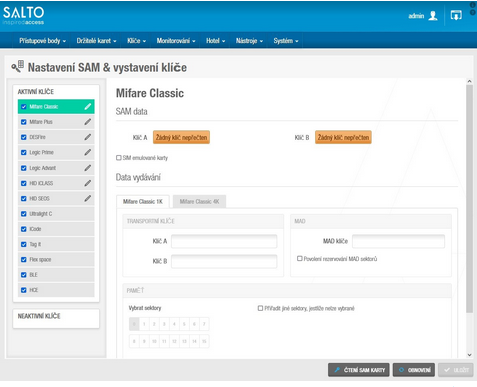Screen dimensions: 477x387
Task: Toggle the Tag it checkbox
Action: [24, 244]
